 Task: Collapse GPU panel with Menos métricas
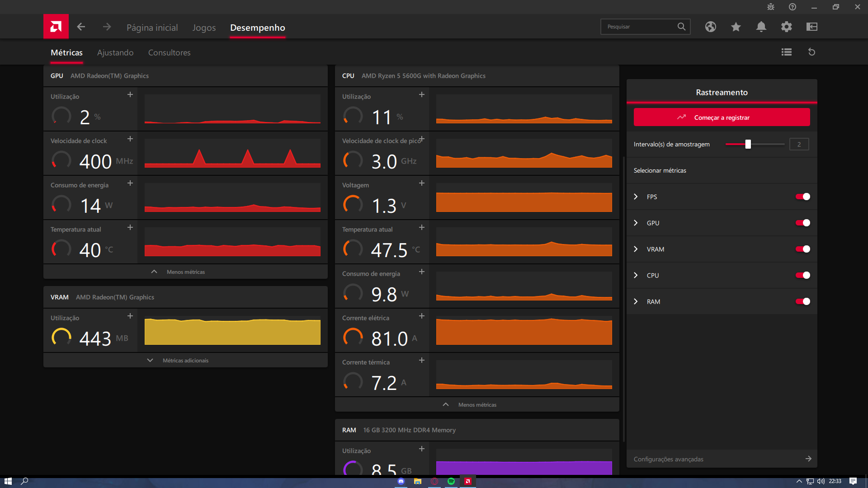(x=185, y=272)
